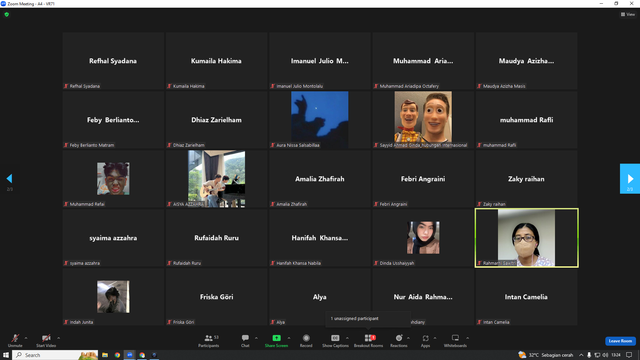Open Whiteboards
The width and height of the screenshot is (640, 360).
pyautogui.click(x=455, y=341)
